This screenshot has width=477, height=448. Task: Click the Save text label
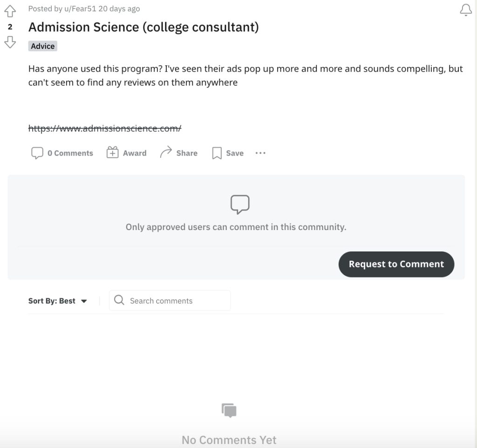(x=235, y=153)
